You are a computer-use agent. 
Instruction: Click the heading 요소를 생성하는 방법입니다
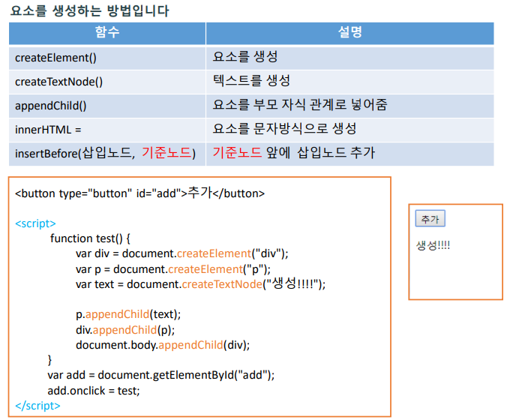89,10
